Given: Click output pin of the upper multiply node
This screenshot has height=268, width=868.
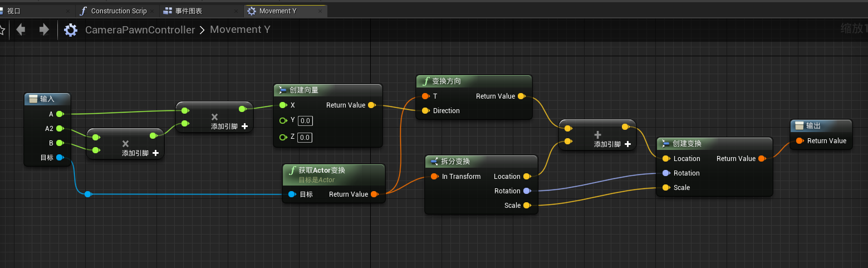Looking at the screenshot, I should click(x=243, y=109).
